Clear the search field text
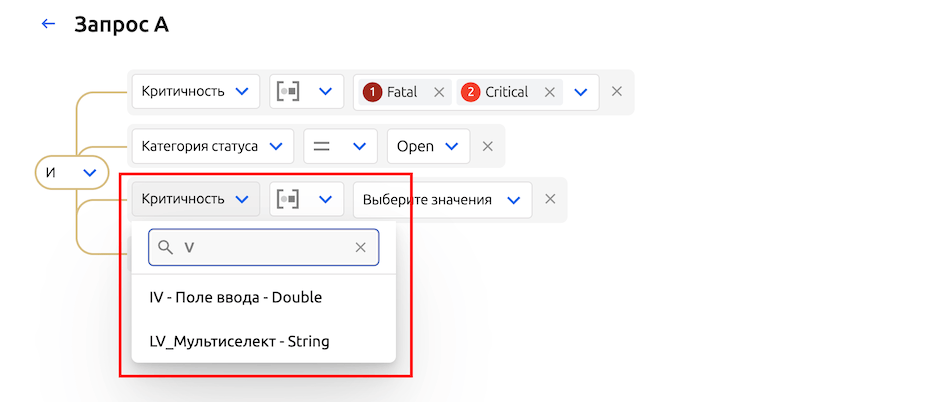 [x=361, y=247]
